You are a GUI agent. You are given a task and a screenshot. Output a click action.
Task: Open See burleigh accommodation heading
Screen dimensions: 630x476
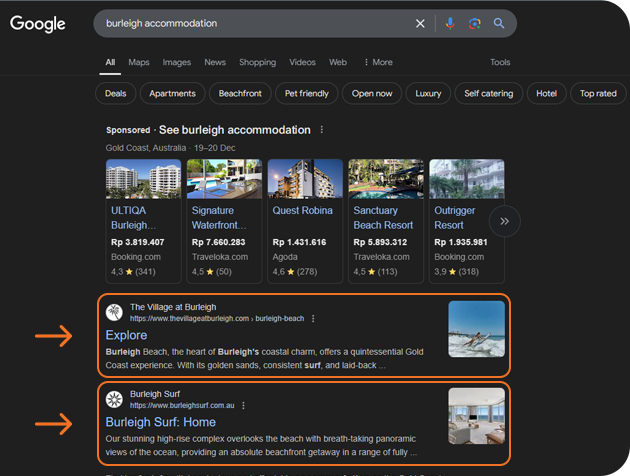coord(235,130)
